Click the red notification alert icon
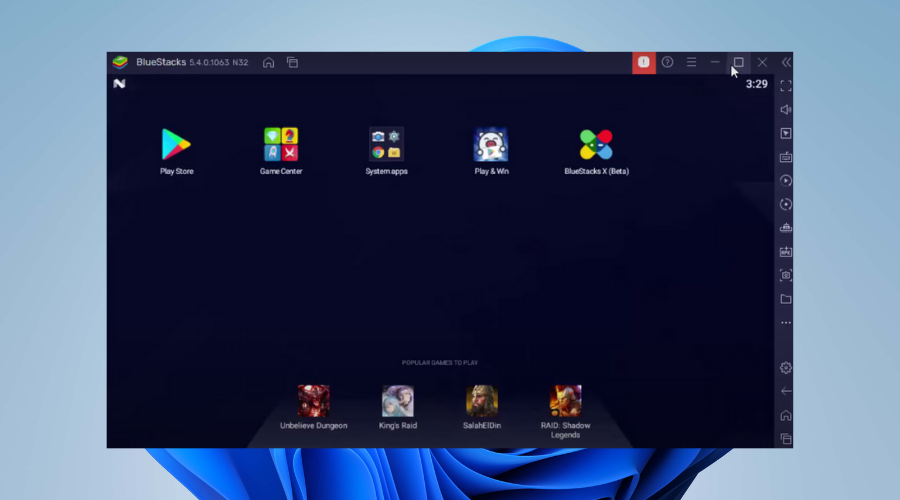The width and height of the screenshot is (900, 500). tap(643, 63)
